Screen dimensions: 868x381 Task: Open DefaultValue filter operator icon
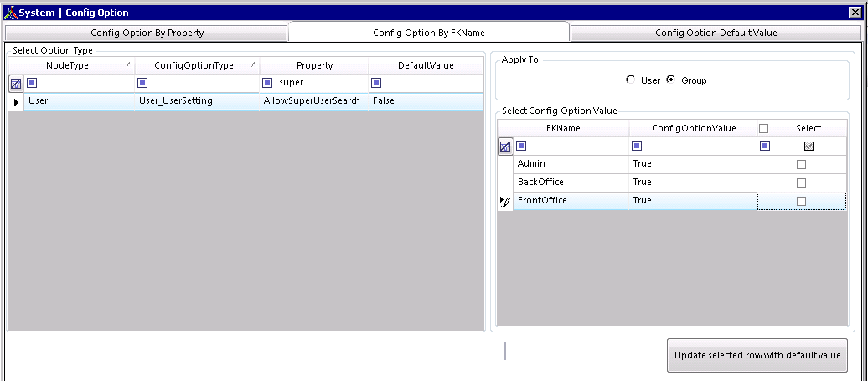click(x=376, y=83)
